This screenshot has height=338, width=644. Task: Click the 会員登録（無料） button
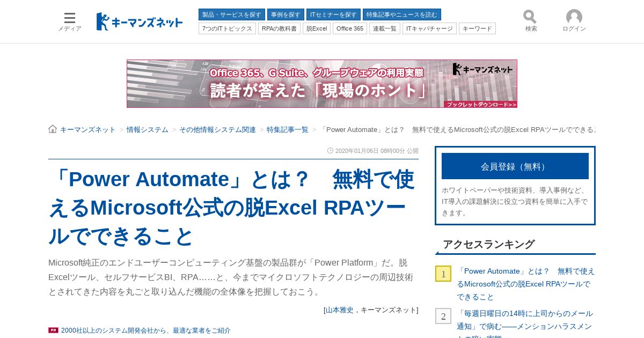click(515, 166)
